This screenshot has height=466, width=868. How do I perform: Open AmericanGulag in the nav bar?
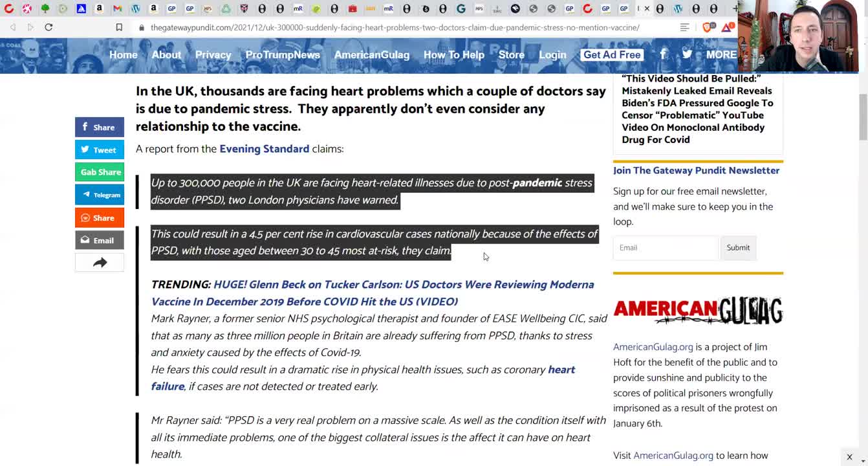(372, 55)
